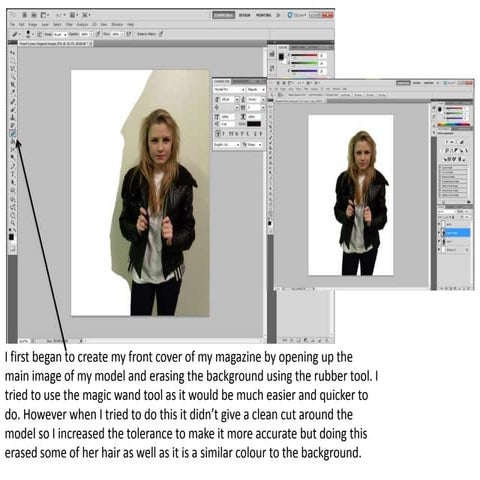This screenshot has height=480, width=480.
Task: Open language dropdown in Character panel
Action: [x=227, y=145]
